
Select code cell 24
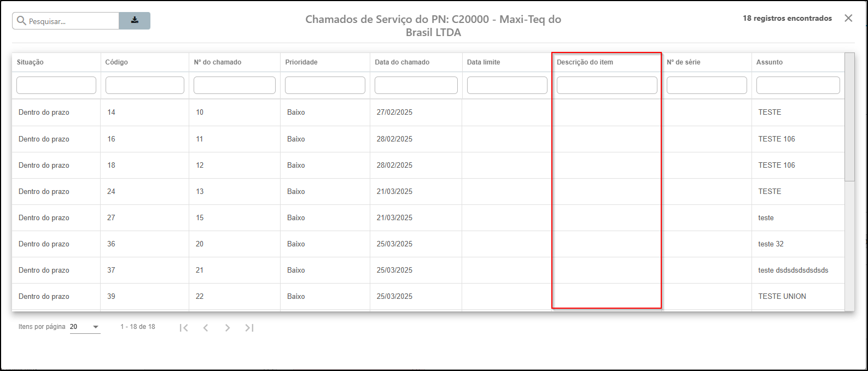click(111, 191)
